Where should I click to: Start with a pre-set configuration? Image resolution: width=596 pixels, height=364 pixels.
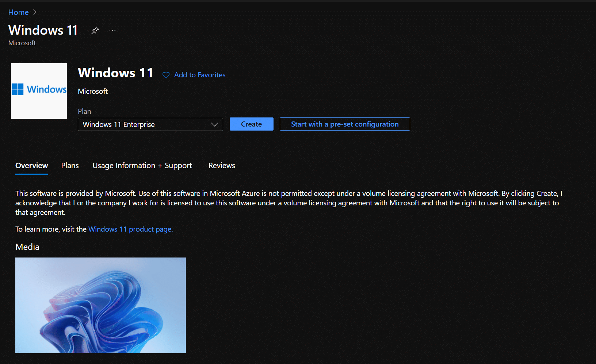pos(345,124)
